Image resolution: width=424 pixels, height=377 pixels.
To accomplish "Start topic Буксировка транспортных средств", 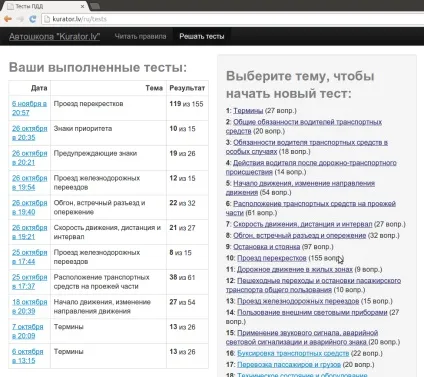I will [293, 353].
